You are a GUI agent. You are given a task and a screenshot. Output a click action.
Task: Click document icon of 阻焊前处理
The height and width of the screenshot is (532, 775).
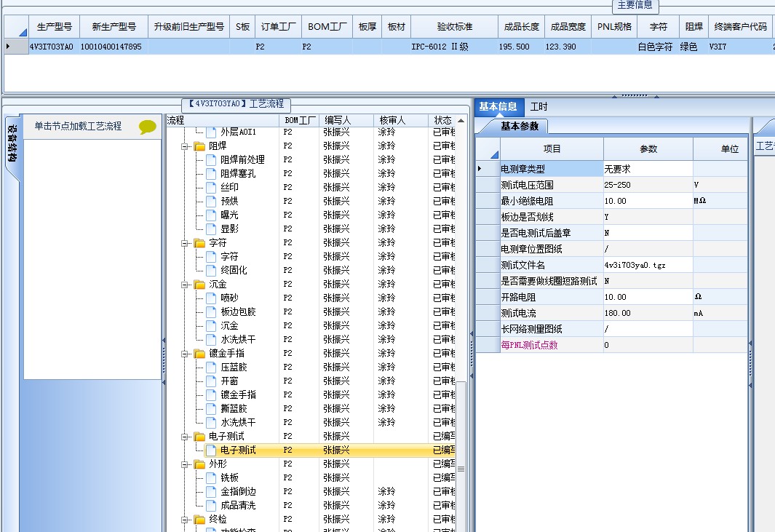[x=212, y=159]
